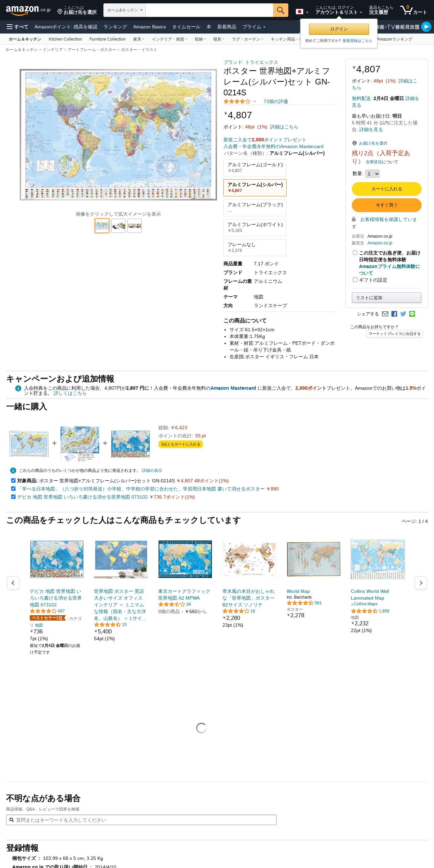This screenshot has height=868, width=434.
Task: Select アルミフレーム(ブラック) option
Action: (255, 208)
